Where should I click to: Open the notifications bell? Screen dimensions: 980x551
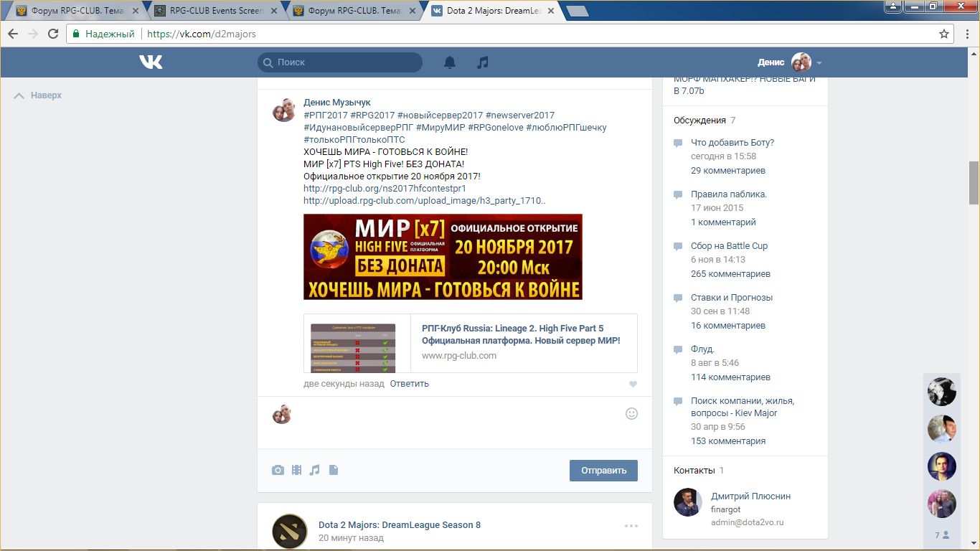(450, 62)
